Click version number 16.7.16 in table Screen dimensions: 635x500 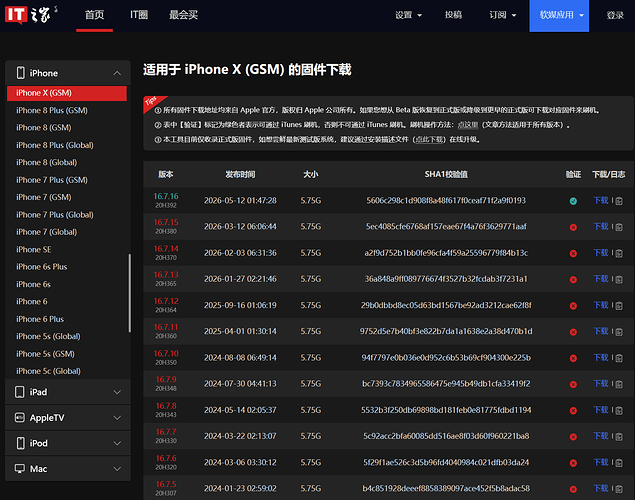(166, 196)
